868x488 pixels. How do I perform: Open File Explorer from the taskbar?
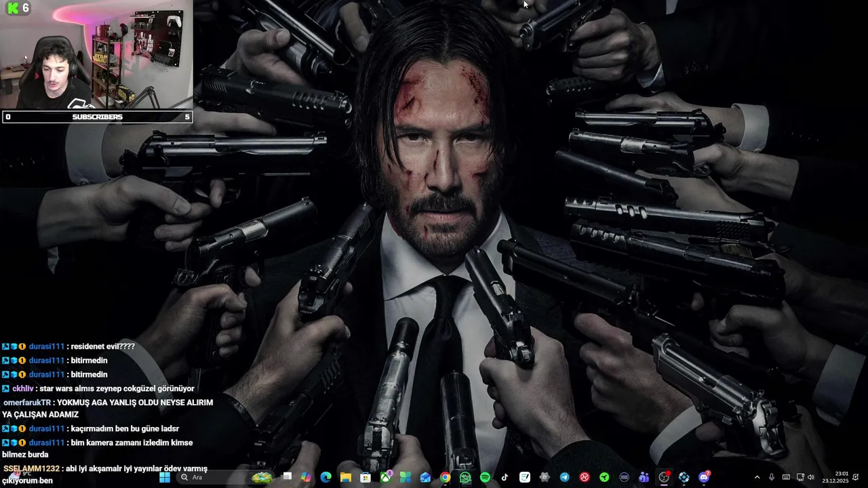346,477
